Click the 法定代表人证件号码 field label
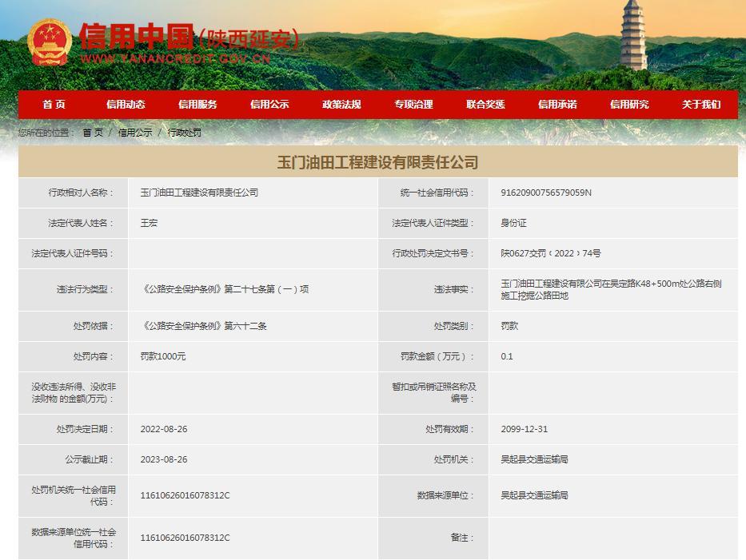The height and width of the screenshot is (560, 746). click(x=74, y=253)
